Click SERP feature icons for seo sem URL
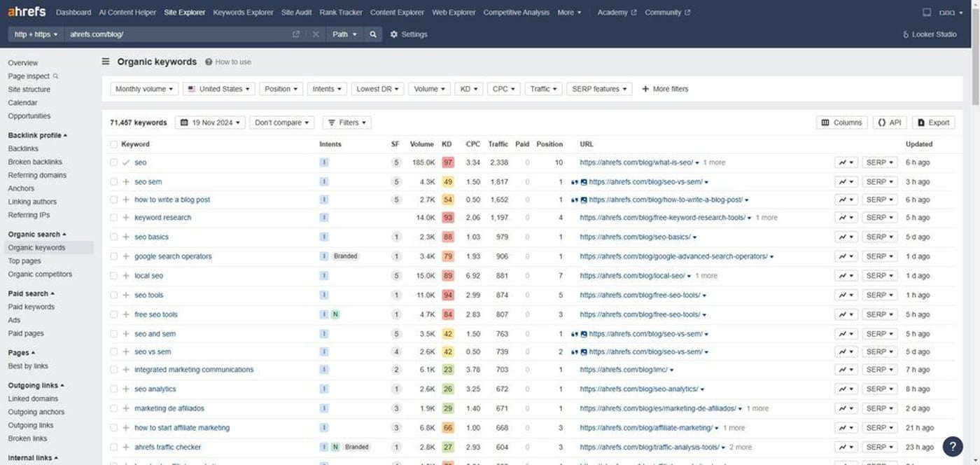This screenshot has height=465, width=980. pos(579,182)
